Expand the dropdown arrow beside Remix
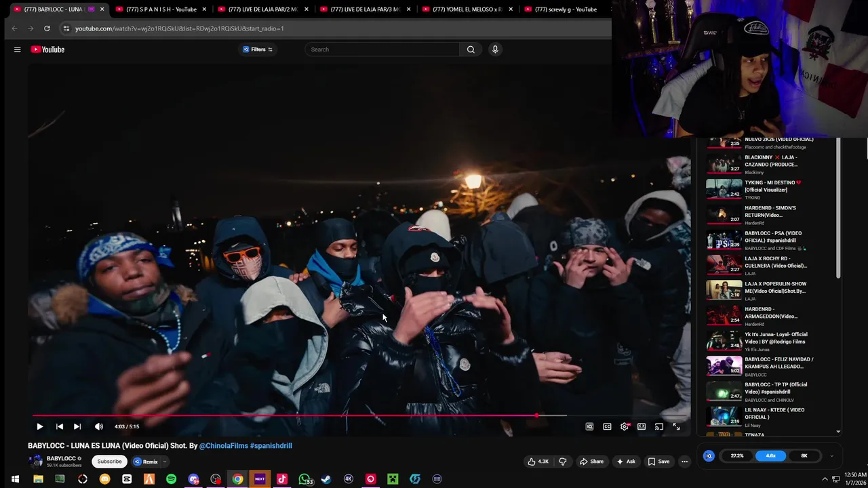Screen dimensions: 868x488 pyautogui.click(x=165, y=462)
